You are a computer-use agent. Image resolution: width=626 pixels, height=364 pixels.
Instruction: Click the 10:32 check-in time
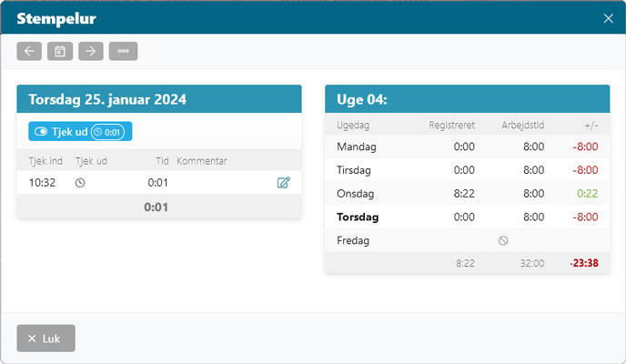(x=43, y=183)
